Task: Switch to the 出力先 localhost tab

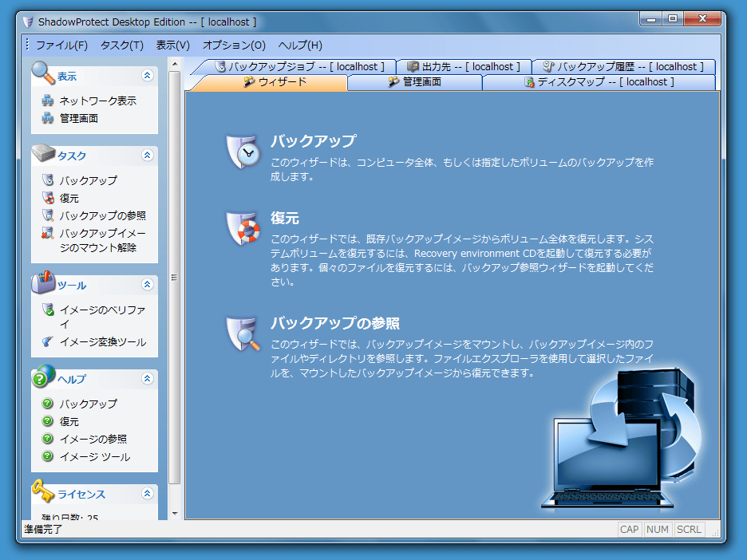Action: [x=464, y=67]
